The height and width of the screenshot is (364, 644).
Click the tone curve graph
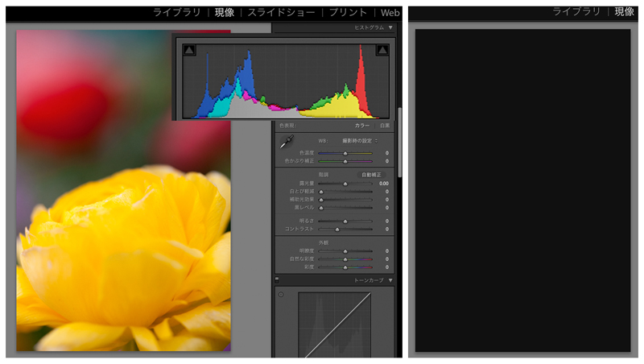point(334,325)
